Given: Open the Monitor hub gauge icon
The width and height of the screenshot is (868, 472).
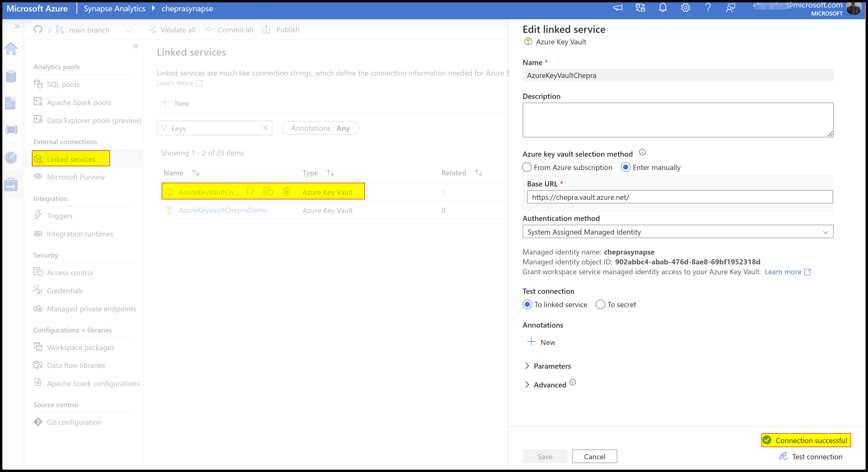Looking at the screenshot, I should (11, 157).
